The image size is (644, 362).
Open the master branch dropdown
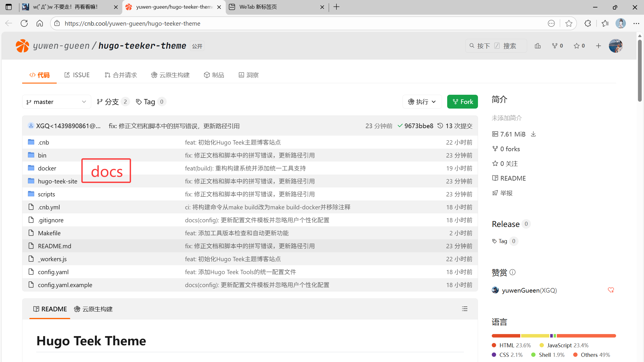pyautogui.click(x=56, y=102)
